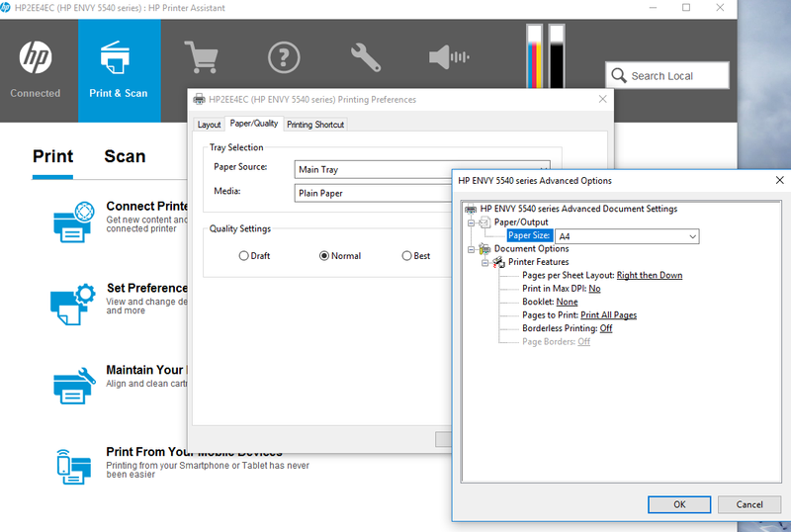The image size is (791, 532).
Task: Collapse the Paper/Output tree node
Action: (x=472, y=222)
